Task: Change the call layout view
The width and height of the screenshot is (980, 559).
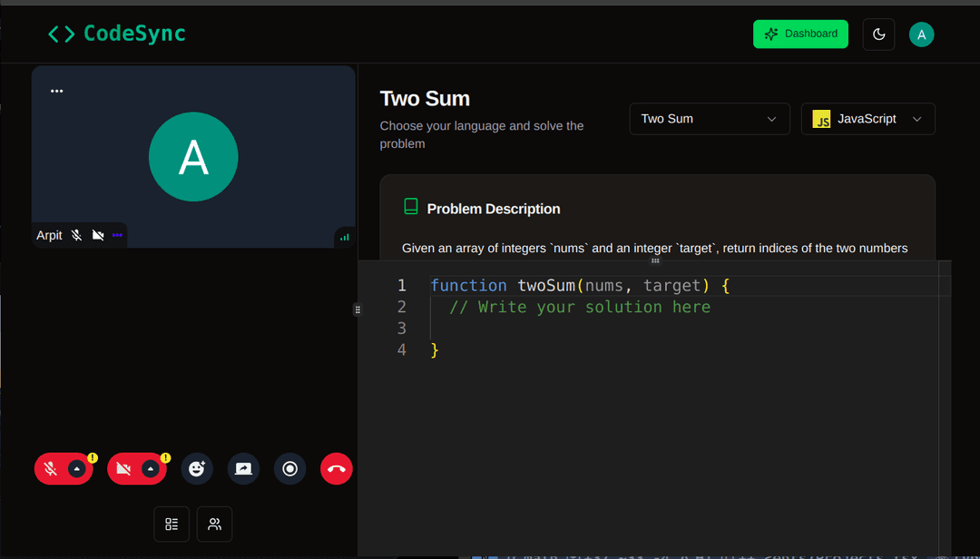Action: tap(171, 524)
